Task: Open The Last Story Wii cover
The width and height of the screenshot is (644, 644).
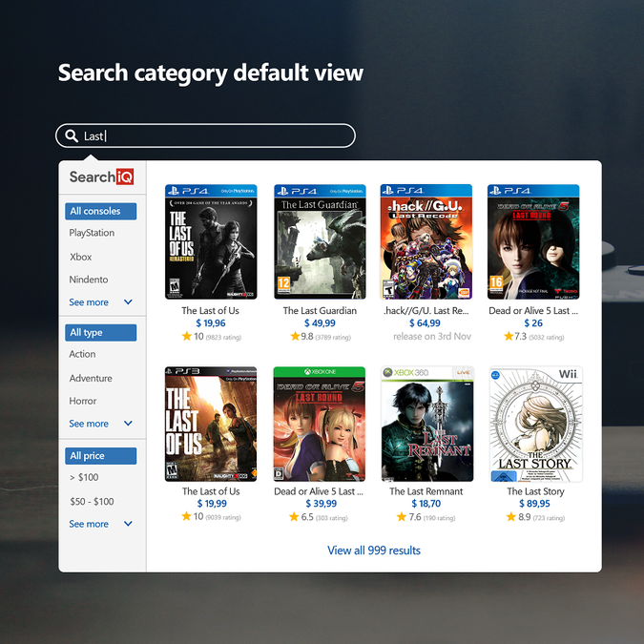Action: [536, 424]
